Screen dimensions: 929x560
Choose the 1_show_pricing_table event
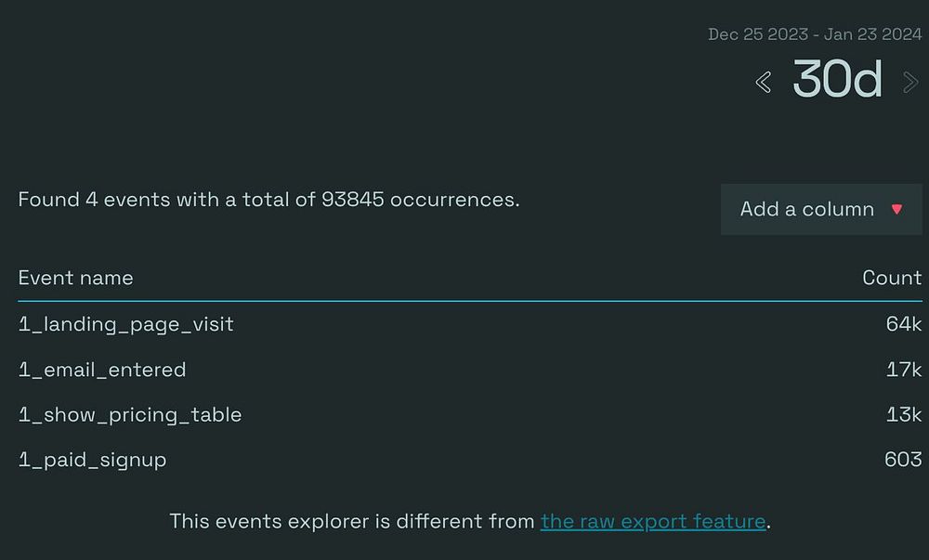coord(130,414)
